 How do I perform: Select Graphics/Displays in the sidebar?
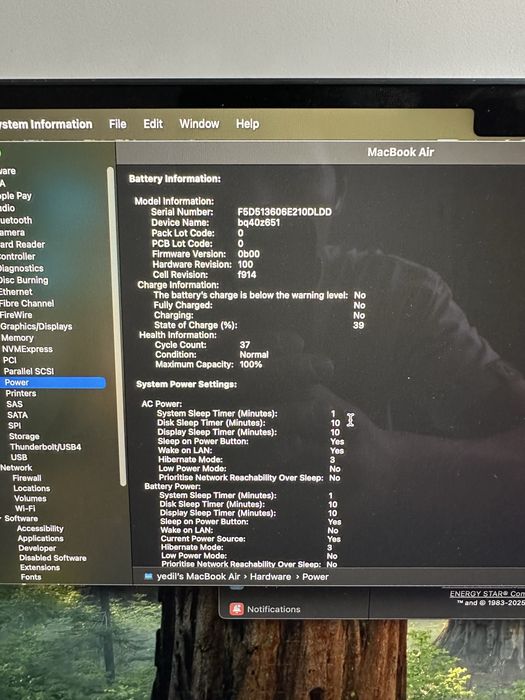(x=36, y=326)
